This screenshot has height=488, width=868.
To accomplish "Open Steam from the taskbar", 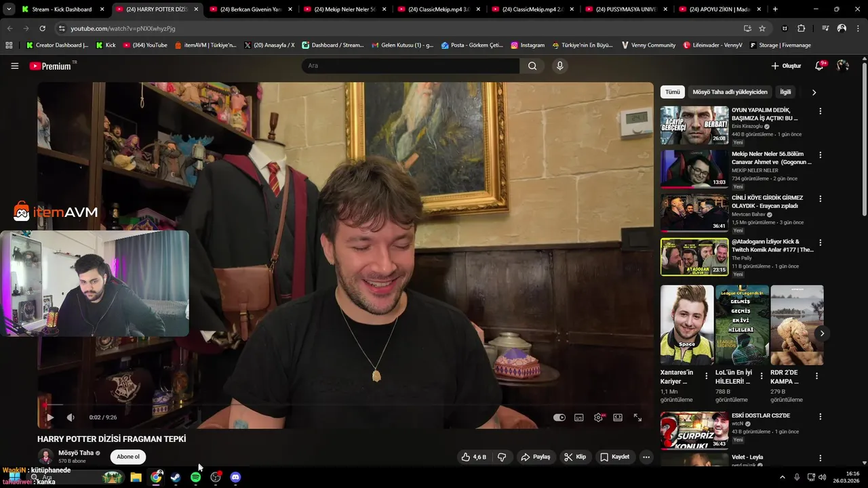I will [x=176, y=477].
